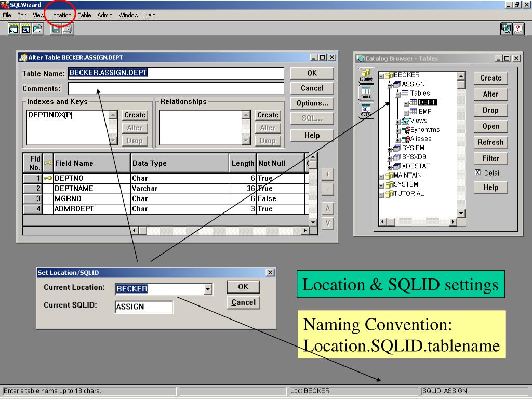The height and width of the screenshot is (399, 532).
Task: Click the open folder toolbar icon
Action: pos(38,29)
